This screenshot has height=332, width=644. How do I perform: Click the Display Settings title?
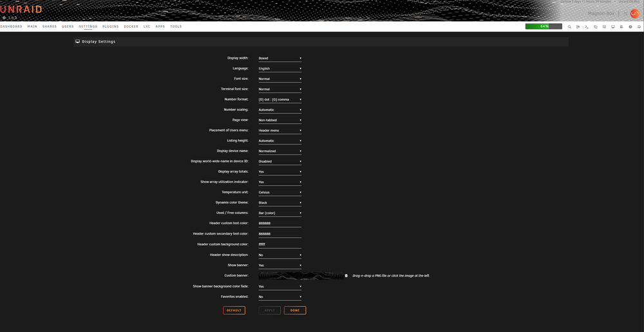click(99, 41)
